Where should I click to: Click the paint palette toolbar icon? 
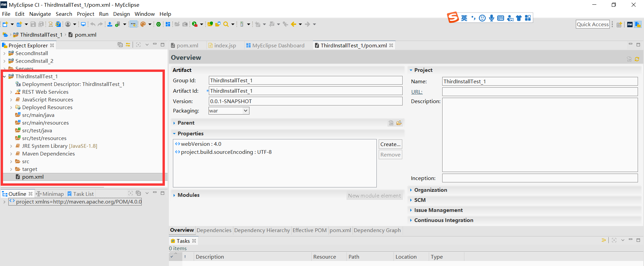tap(143, 24)
